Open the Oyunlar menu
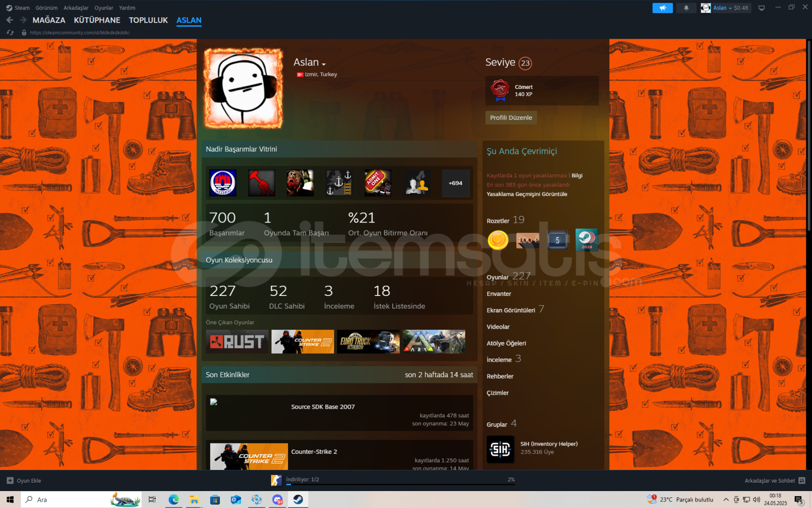 pos(103,8)
